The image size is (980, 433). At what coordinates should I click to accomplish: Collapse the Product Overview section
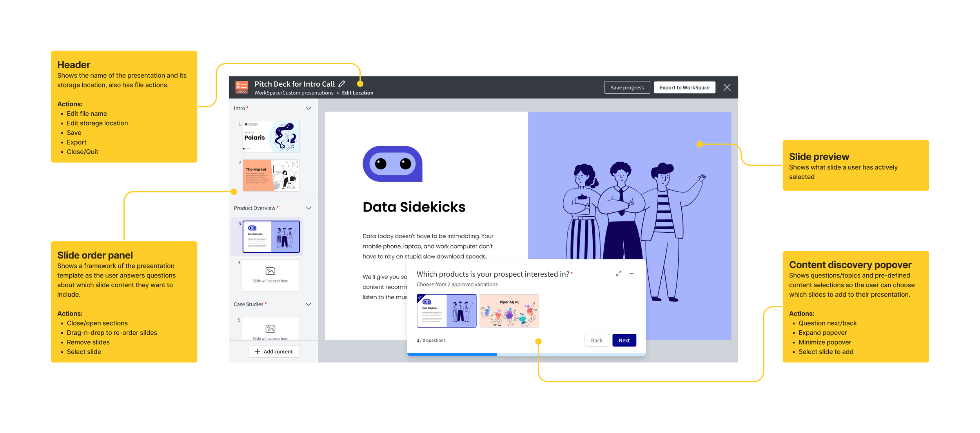[308, 208]
